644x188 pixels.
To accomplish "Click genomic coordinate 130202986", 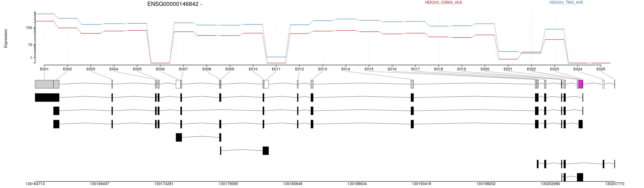I will 550,184.
